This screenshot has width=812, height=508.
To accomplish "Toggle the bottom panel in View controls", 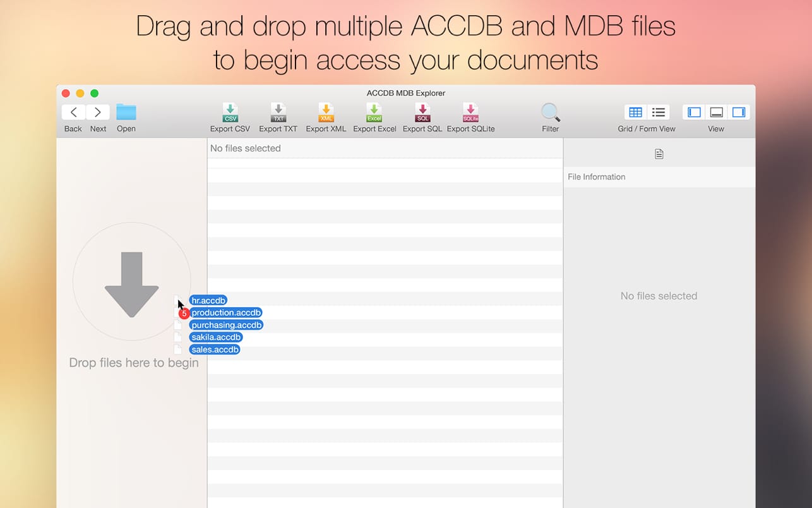I will pyautogui.click(x=716, y=112).
